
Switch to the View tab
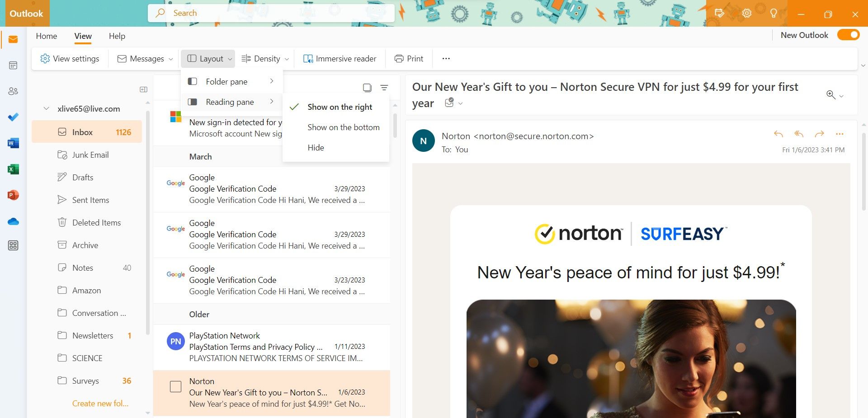click(x=83, y=36)
